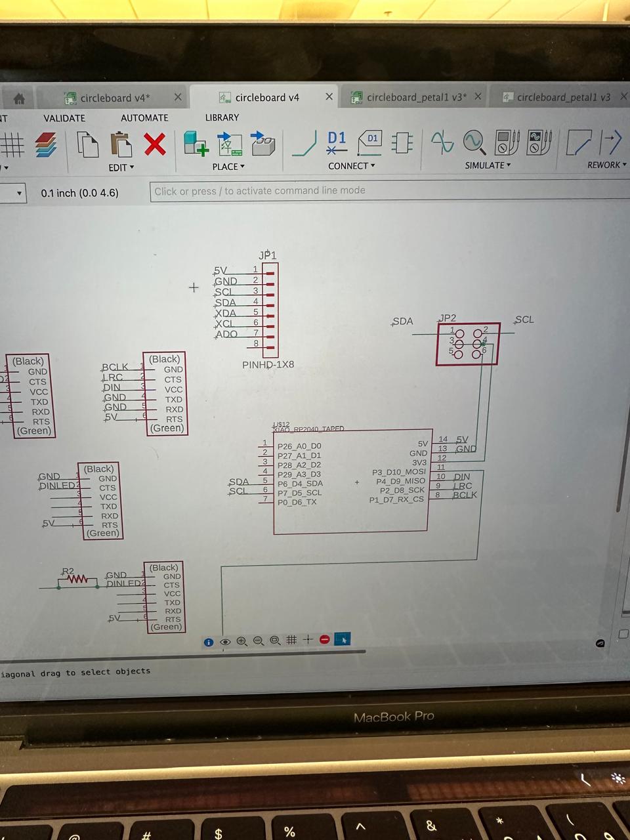Viewport: 630px width, 840px height.
Task: Click the VALIDATE menu item
Action: tap(64, 117)
